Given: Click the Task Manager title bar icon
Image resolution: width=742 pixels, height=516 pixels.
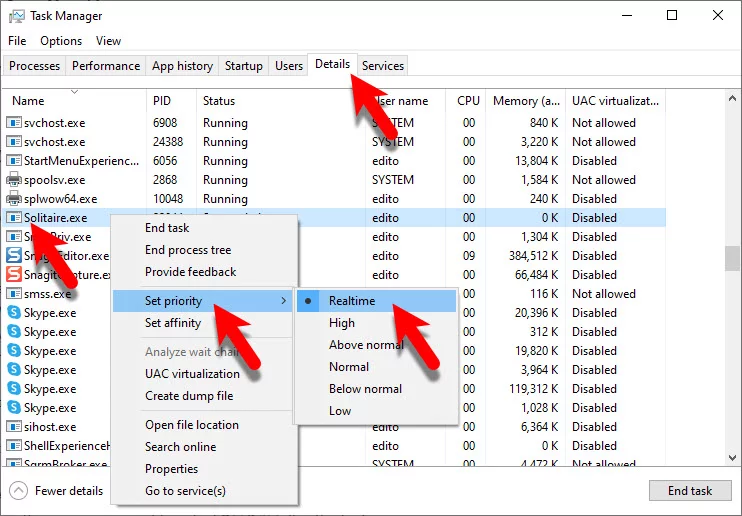Looking at the screenshot, I should pos(17,16).
